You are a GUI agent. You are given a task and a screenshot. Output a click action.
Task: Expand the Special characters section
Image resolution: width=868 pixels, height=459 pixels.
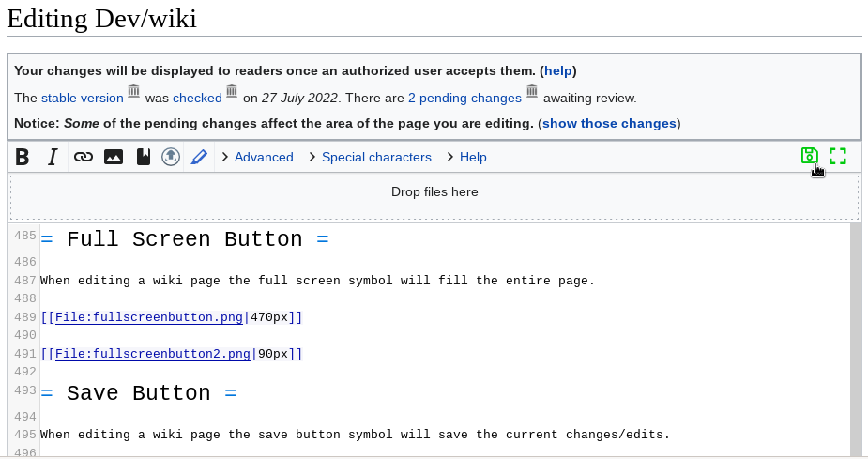375,157
